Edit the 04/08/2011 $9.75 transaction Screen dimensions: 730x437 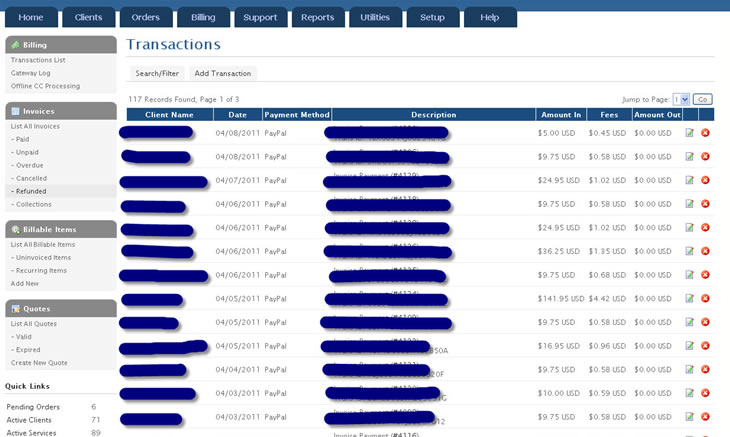pyautogui.click(x=689, y=156)
